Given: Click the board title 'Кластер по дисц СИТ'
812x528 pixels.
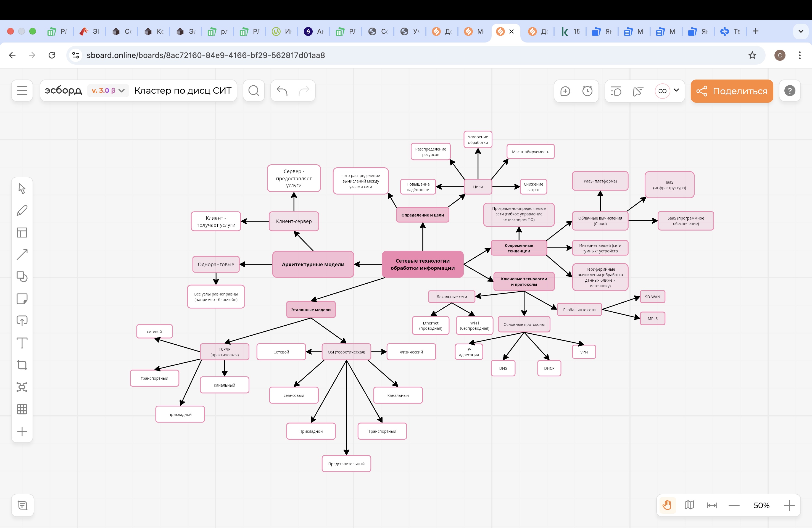Looking at the screenshot, I should click(183, 91).
